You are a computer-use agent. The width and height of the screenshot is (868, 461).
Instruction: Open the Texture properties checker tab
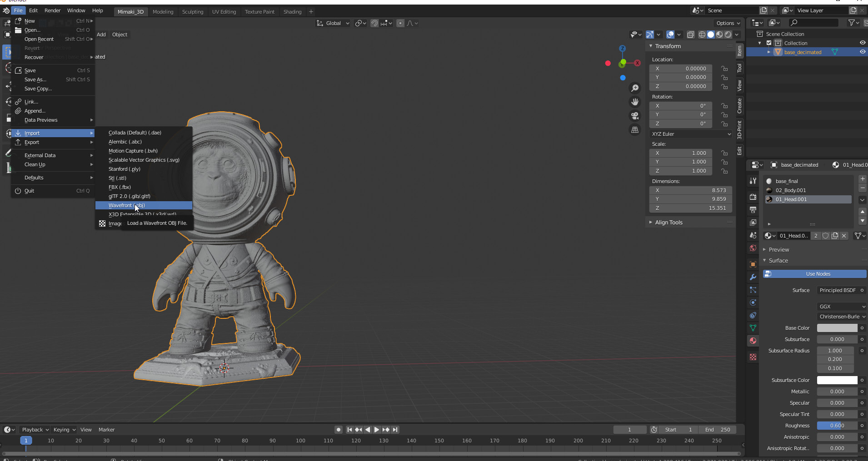tap(753, 357)
